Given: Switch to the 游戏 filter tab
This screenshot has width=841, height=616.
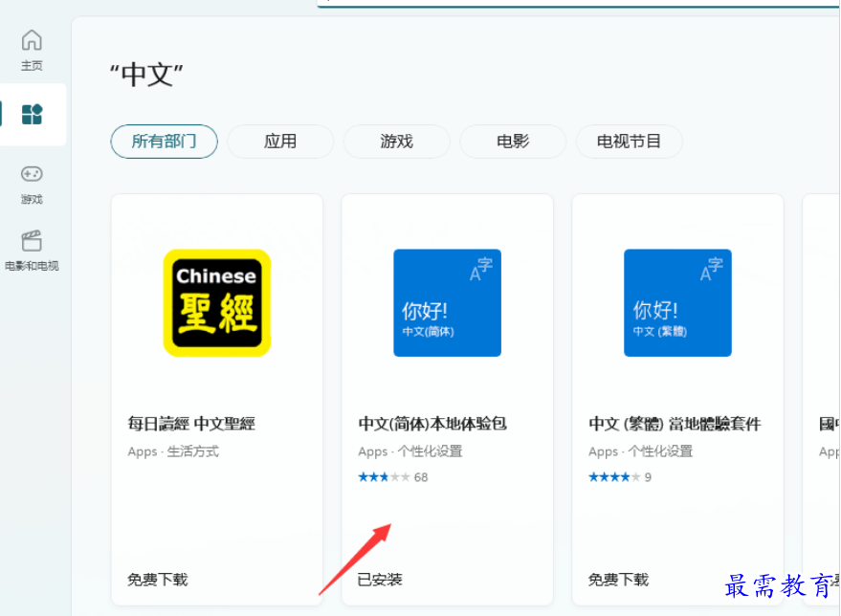Looking at the screenshot, I should tap(396, 142).
